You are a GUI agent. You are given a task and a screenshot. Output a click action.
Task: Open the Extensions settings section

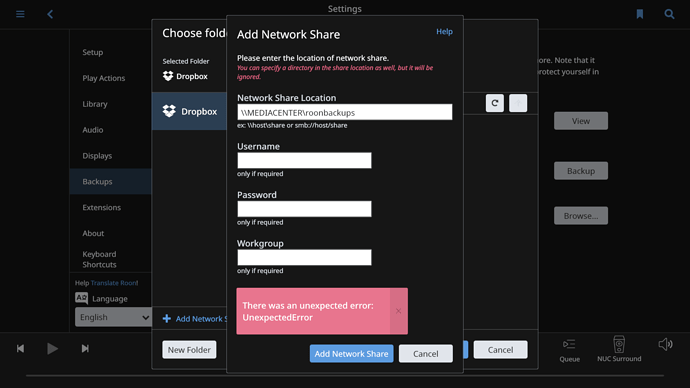[x=101, y=208]
